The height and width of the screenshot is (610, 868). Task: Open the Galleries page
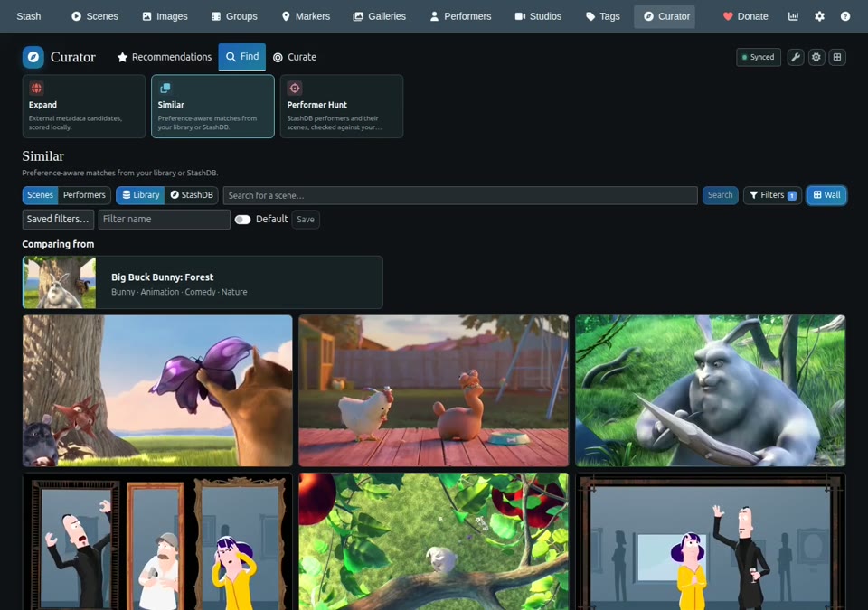coord(380,16)
